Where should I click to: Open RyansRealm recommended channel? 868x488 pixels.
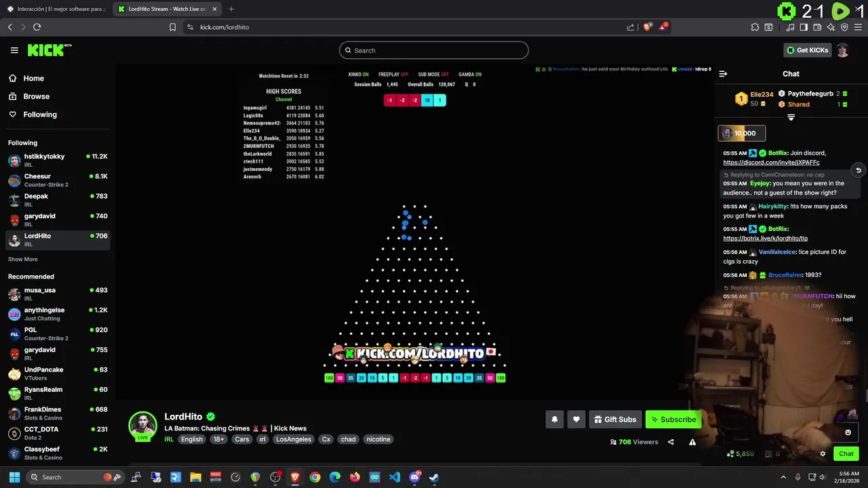(58, 393)
